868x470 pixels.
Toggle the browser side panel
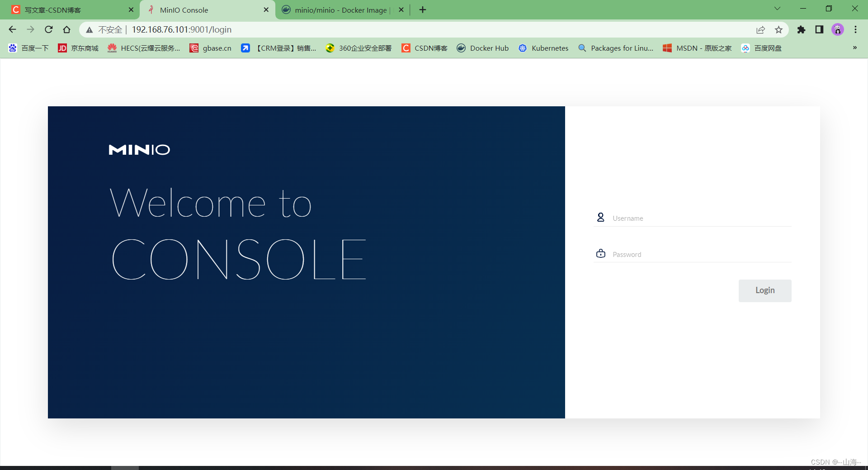tap(819, 29)
